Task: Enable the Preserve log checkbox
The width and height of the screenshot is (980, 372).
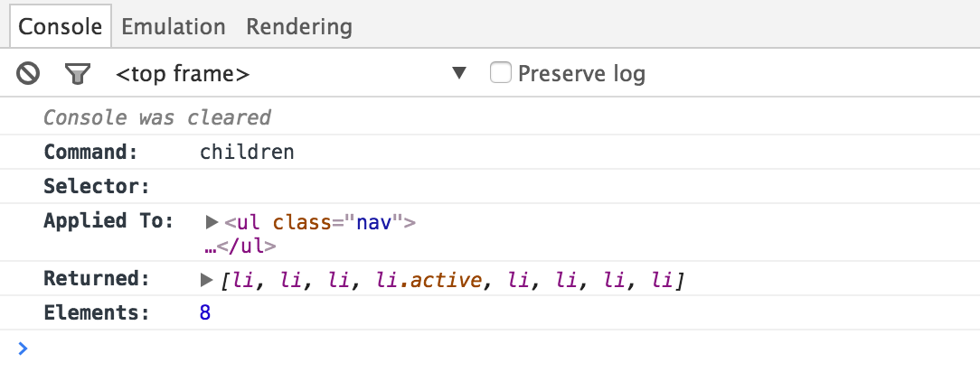Action: pos(501,72)
